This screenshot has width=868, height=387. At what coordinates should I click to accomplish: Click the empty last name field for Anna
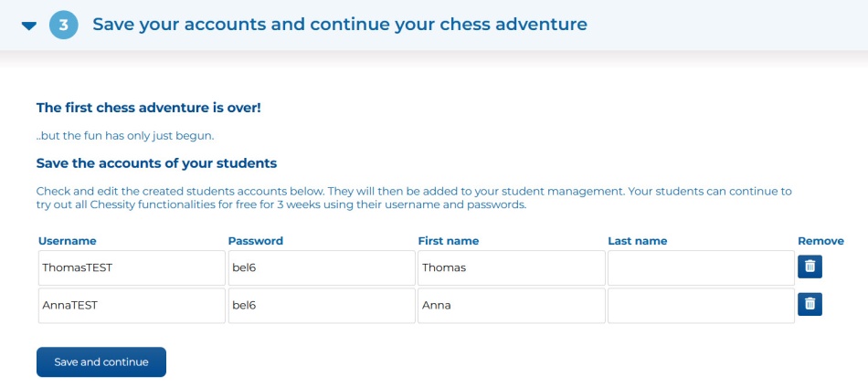700,306
